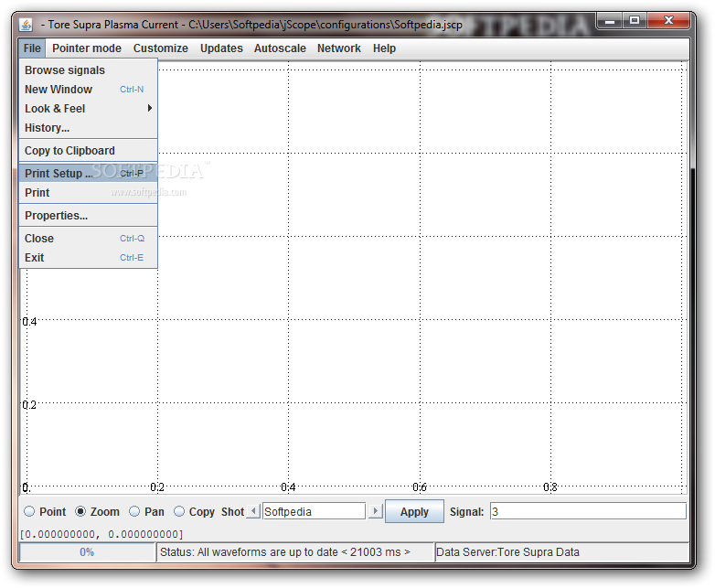Open the Updates menu

(221, 48)
